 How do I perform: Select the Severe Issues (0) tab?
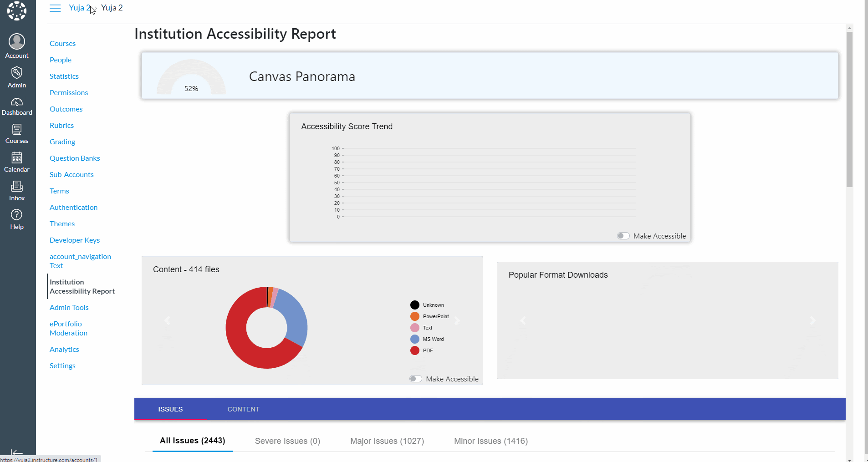point(287,441)
